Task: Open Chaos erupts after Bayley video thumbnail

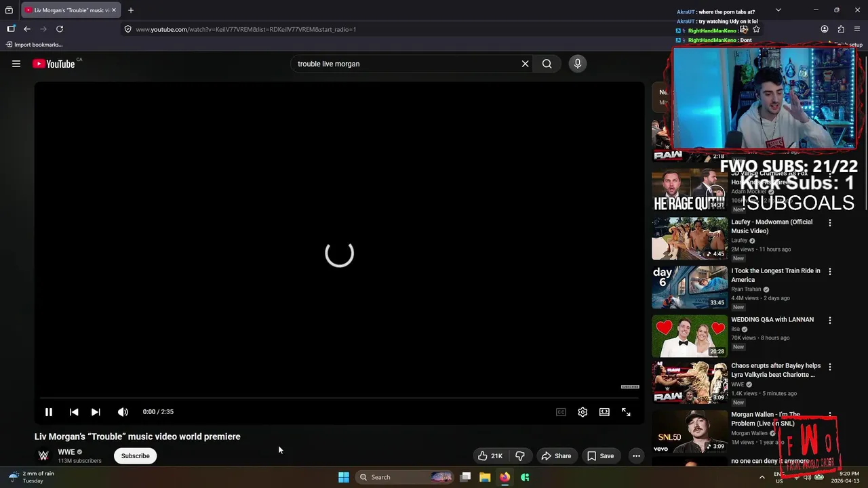Action: 690,382
